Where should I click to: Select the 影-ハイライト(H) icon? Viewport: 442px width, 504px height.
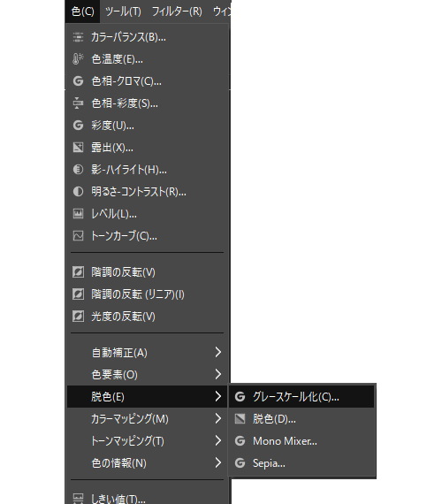pyautogui.click(x=78, y=170)
